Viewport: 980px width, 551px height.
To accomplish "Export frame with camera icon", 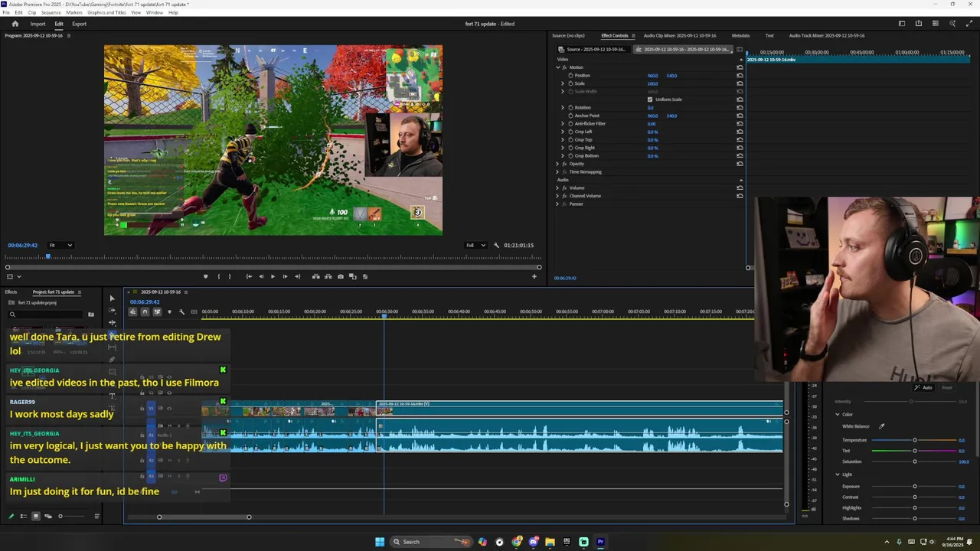I will (341, 276).
